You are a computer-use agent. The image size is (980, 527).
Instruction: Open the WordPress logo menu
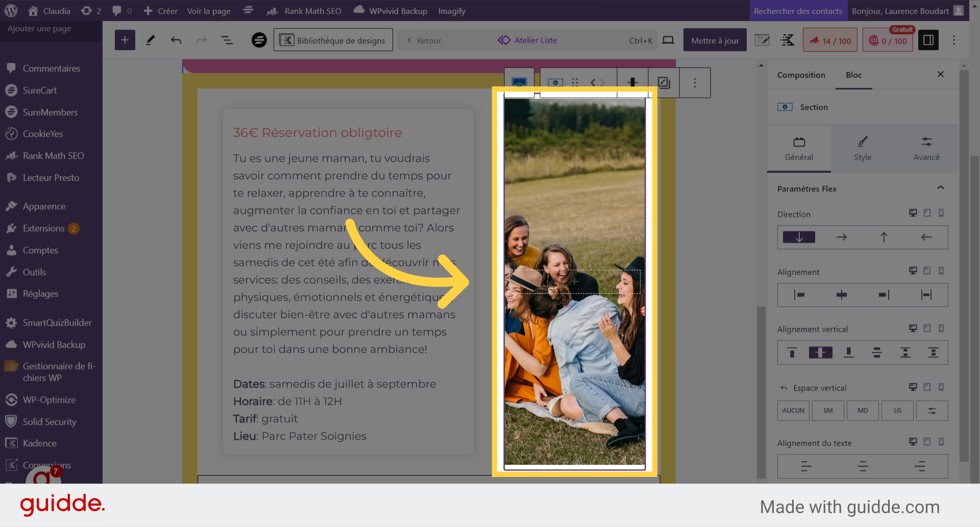coord(11,11)
